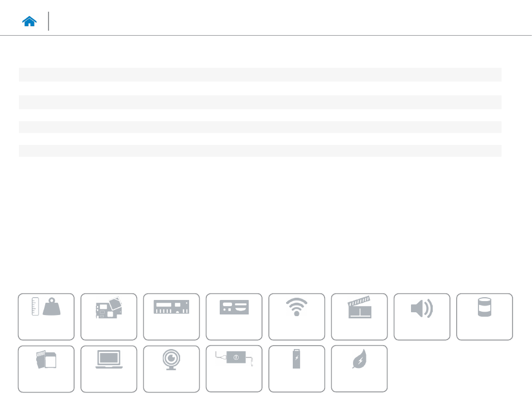Open the SD media card reader tile
Viewport: 532px width, 402px height.
(x=46, y=369)
